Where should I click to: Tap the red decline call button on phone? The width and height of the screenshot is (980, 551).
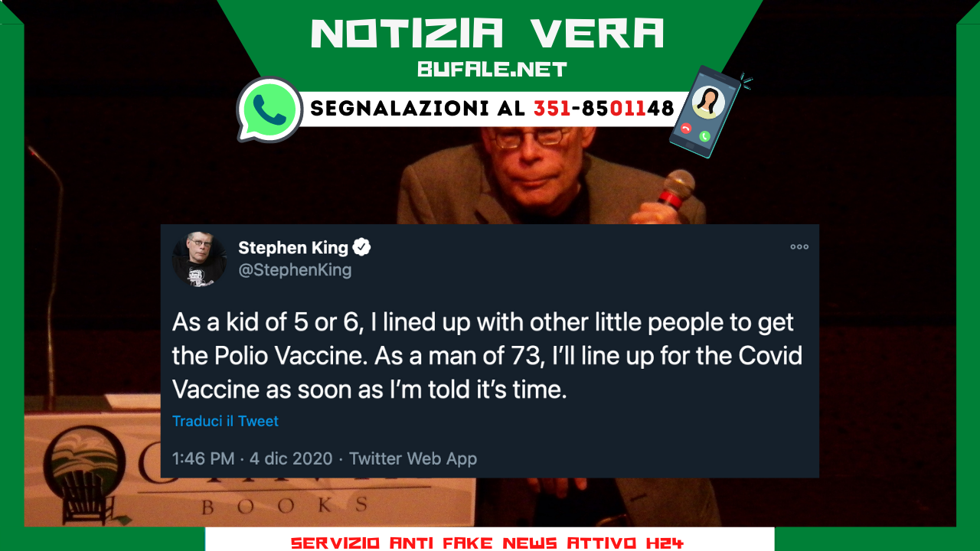(686, 129)
